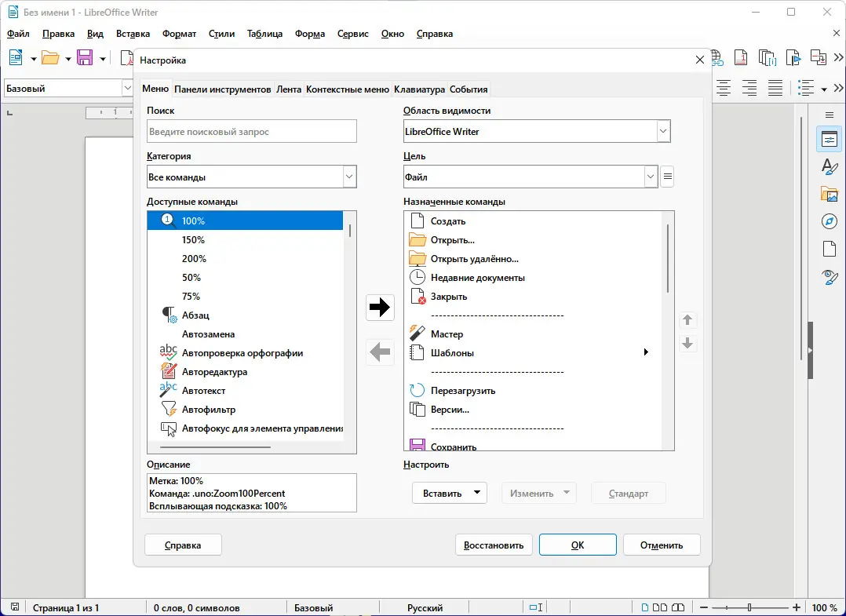Select Мастер in assigned commands
The height and width of the screenshot is (616, 846).
point(533,334)
